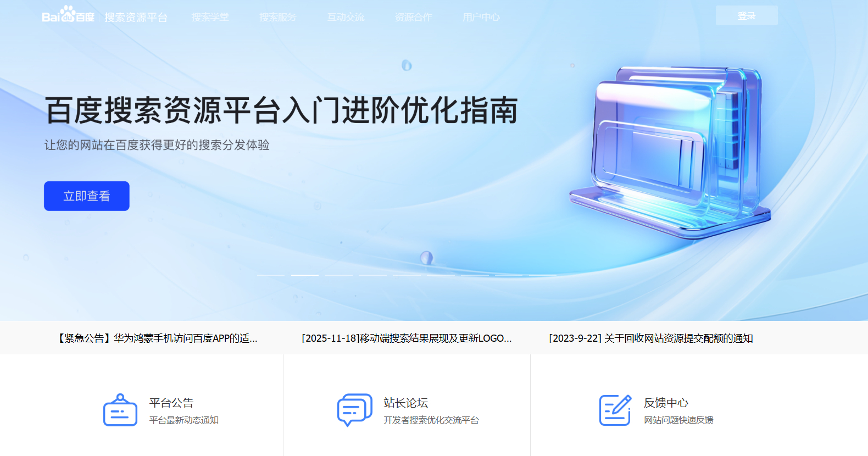This screenshot has height=456, width=868.
Task: Click the 百度搜索资源平台入门进阶优化指南 banner headline
Action: click(x=281, y=110)
